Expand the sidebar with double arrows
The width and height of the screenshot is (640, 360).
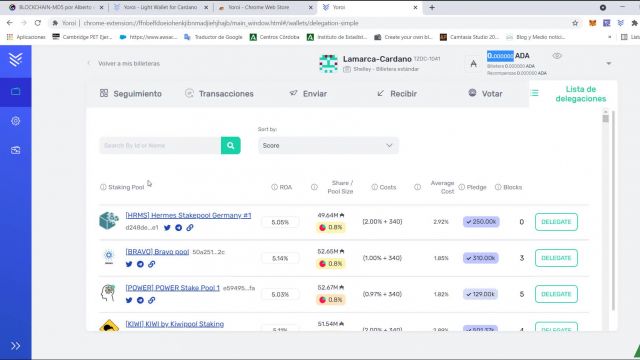pos(16,346)
